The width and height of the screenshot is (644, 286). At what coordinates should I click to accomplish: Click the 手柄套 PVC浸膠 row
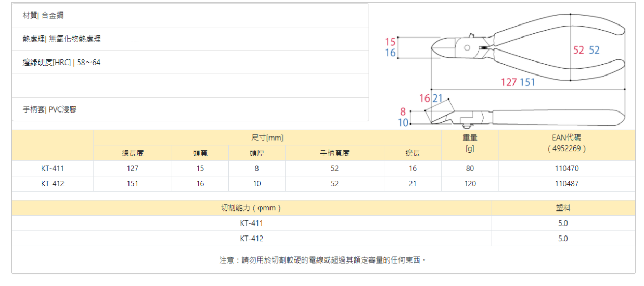tap(190, 109)
